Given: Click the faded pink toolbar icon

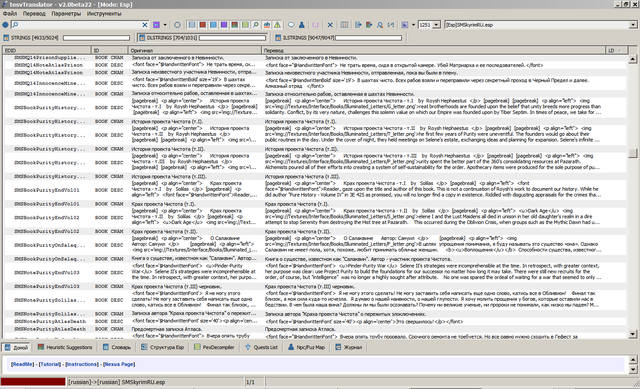Looking at the screenshot, I should [316, 25].
